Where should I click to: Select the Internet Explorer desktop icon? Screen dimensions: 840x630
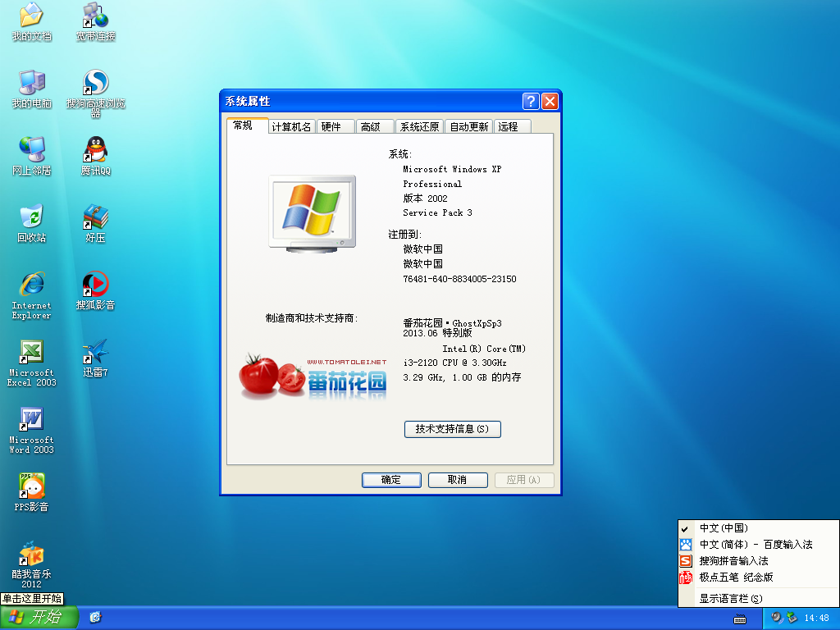[32, 295]
